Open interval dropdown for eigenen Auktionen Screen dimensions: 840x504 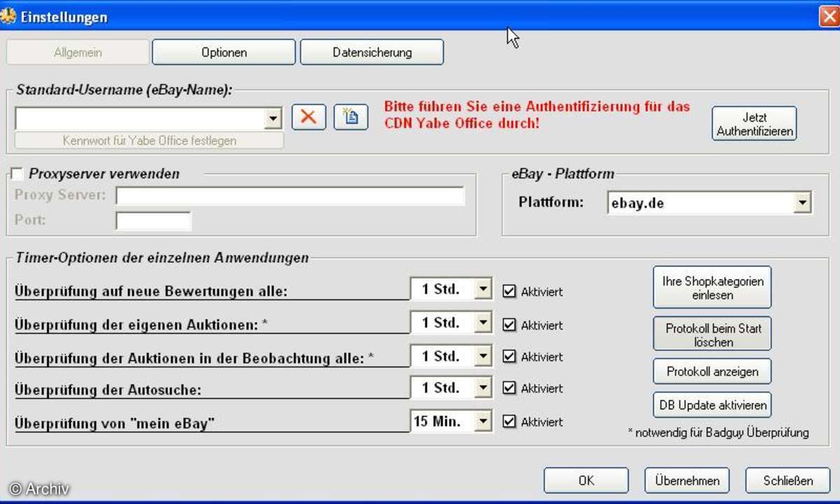pos(483,323)
